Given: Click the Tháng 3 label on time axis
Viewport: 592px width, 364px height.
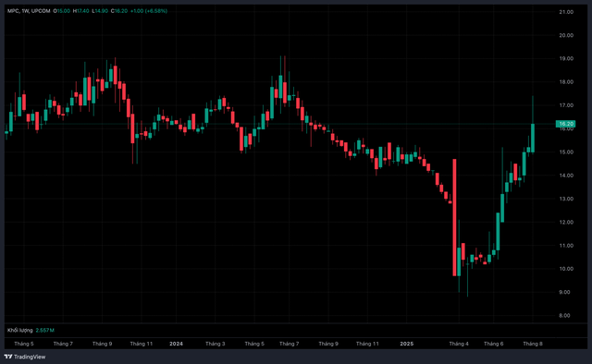Looking at the screenshot, I should [216, 344].
